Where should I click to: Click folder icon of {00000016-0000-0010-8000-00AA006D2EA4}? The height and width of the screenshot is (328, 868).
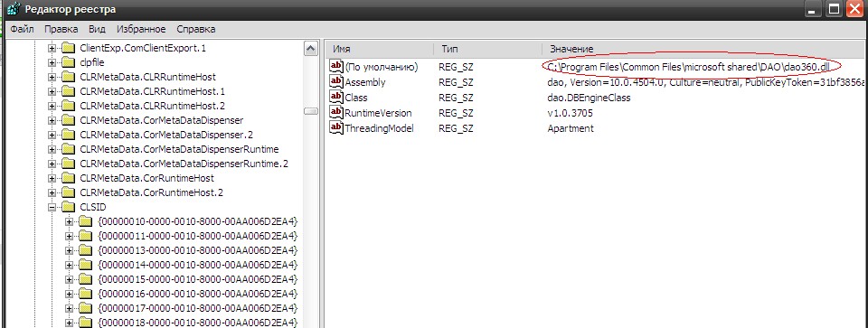(85, 294)
